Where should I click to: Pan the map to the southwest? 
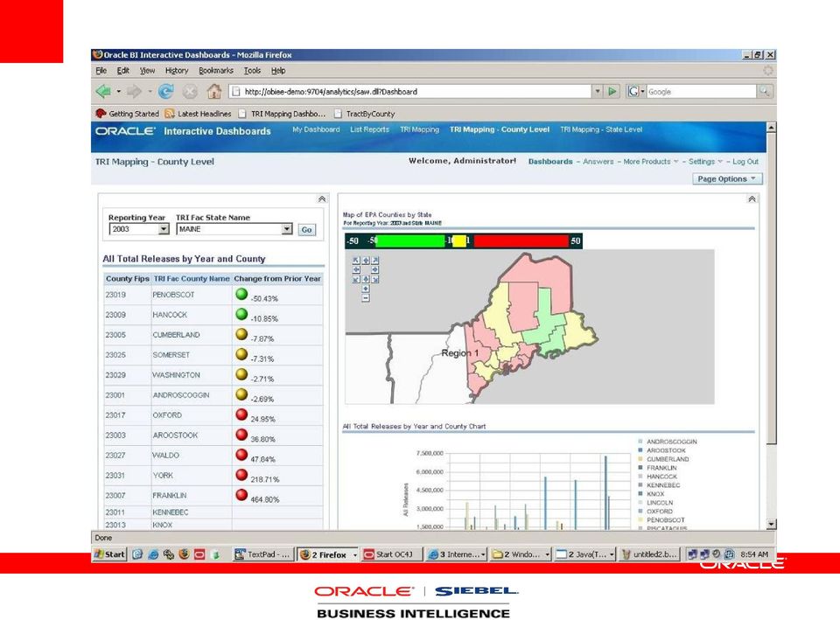pos(356,279)
